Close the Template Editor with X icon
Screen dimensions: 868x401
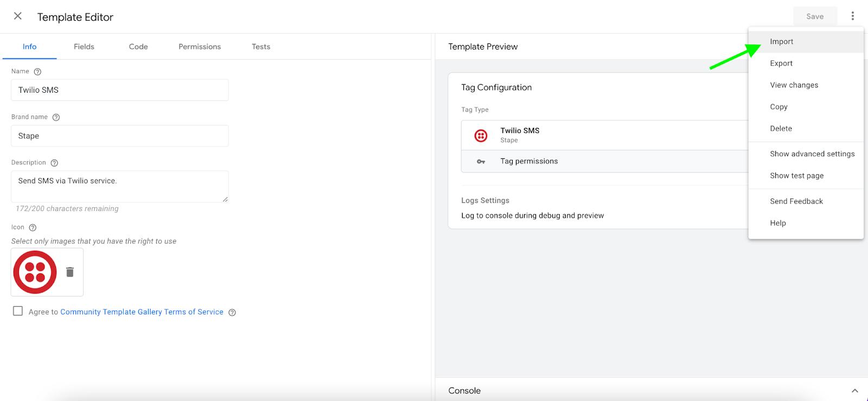18,16
